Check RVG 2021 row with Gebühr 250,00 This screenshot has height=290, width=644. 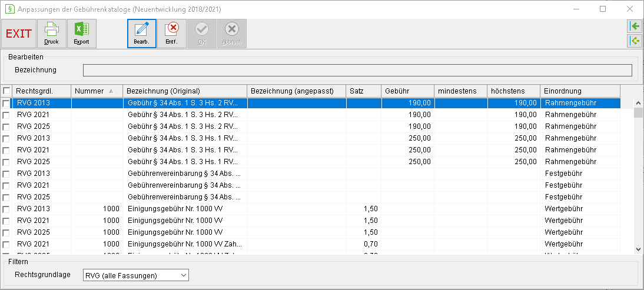coord(6,150)
